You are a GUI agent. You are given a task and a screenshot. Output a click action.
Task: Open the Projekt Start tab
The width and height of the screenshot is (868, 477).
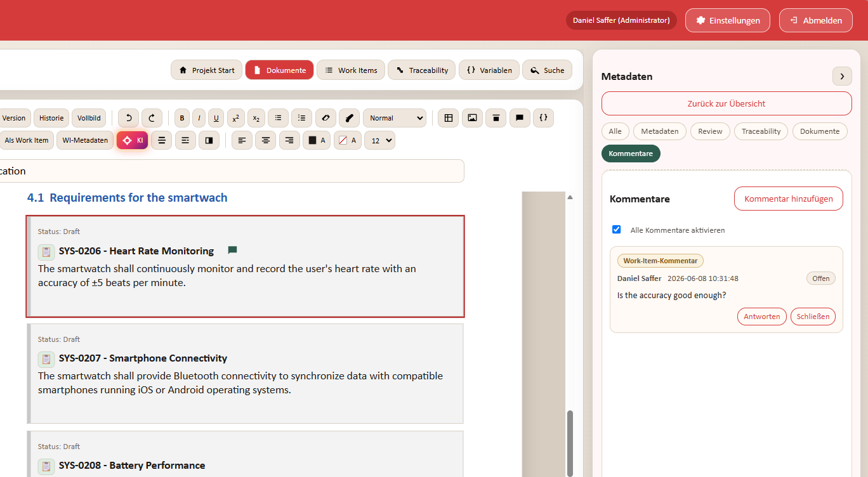(207, 70)
